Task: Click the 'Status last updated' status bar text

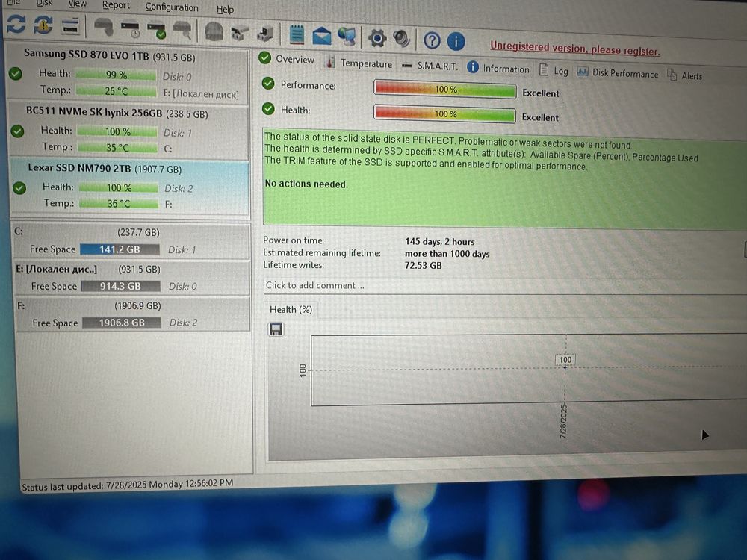Action: [128, 485]
